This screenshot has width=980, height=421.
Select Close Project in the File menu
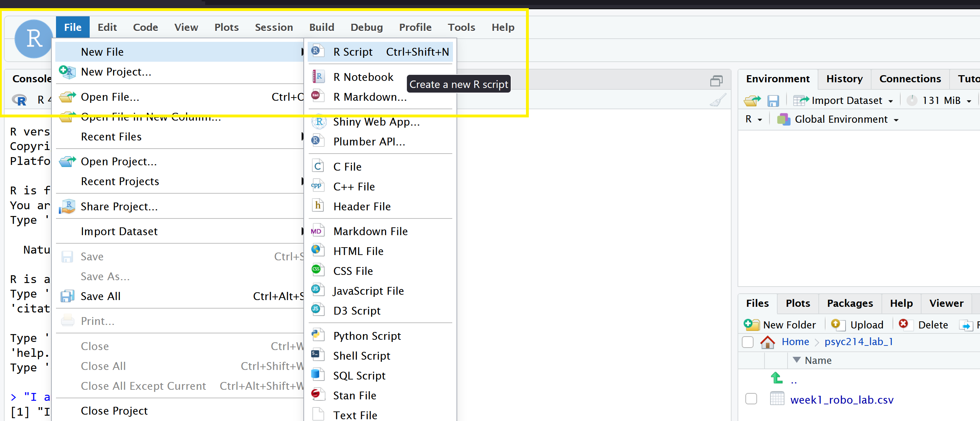[x=180, y=410]
